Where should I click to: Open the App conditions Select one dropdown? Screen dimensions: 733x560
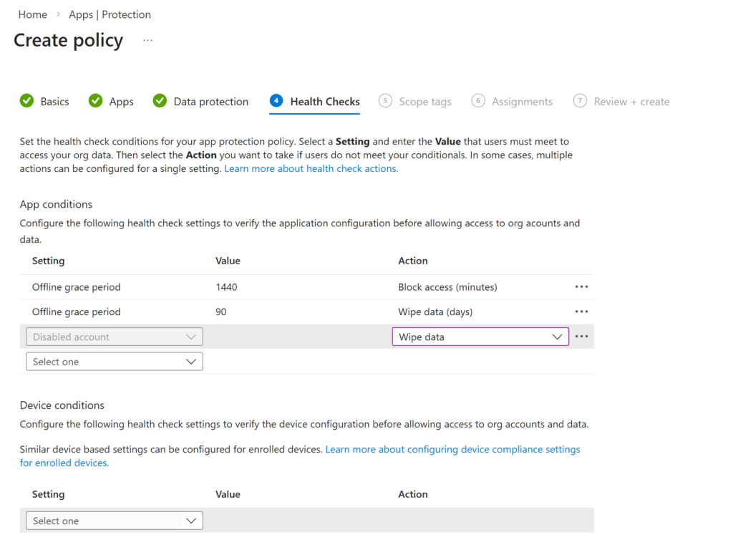click(x=115, y=362)
